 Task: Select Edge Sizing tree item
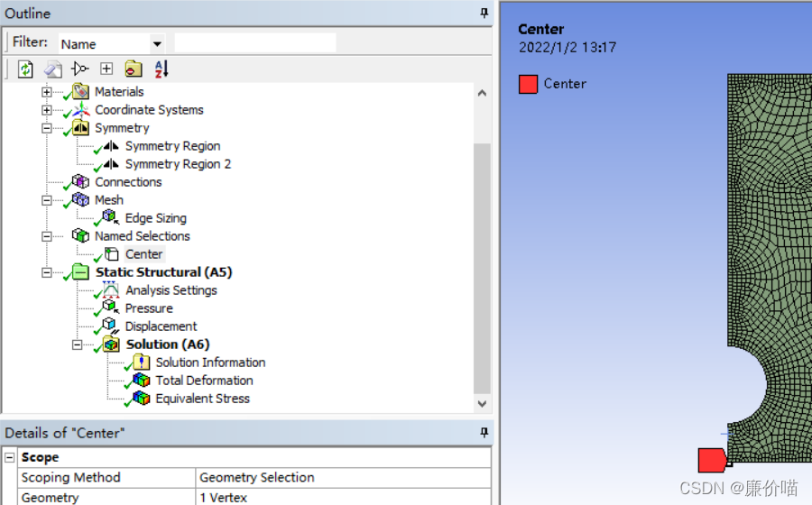pyautogui.click(x=156, y=218)
